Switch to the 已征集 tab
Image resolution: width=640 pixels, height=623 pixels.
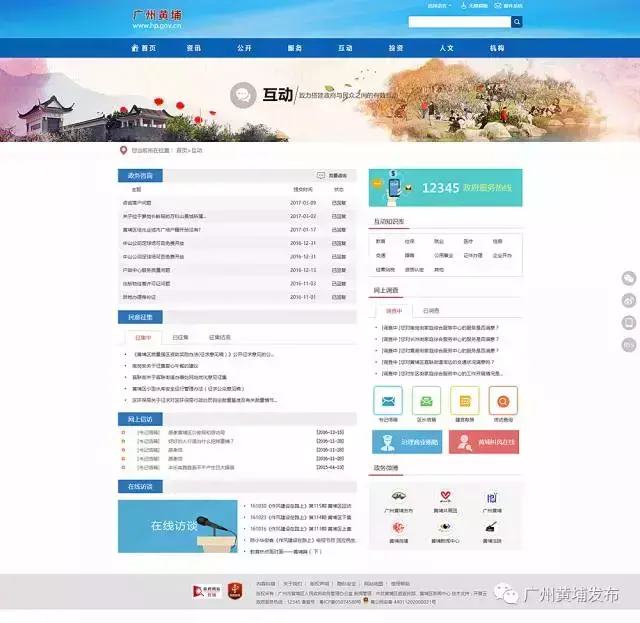point(180,337)
